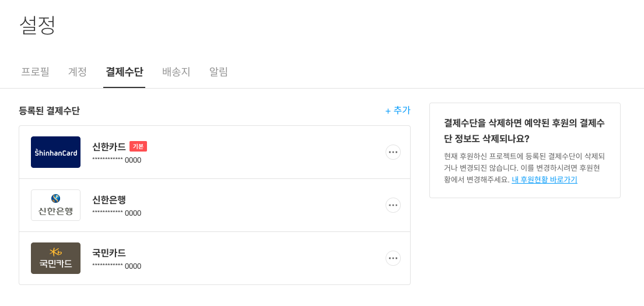Select the 국민카드 payment name
The image size is (644, 306).
click(x=109, y=252)
